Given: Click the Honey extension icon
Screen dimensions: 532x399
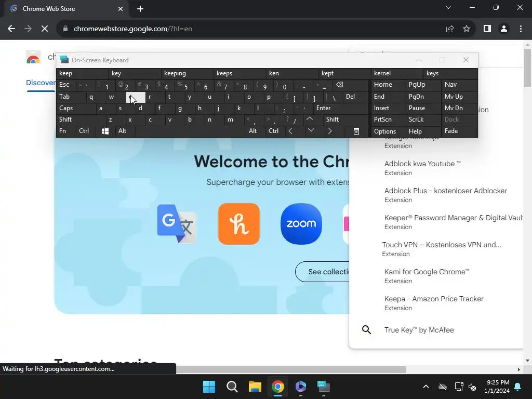Looking at the screenshot, I should coord(239,223).
